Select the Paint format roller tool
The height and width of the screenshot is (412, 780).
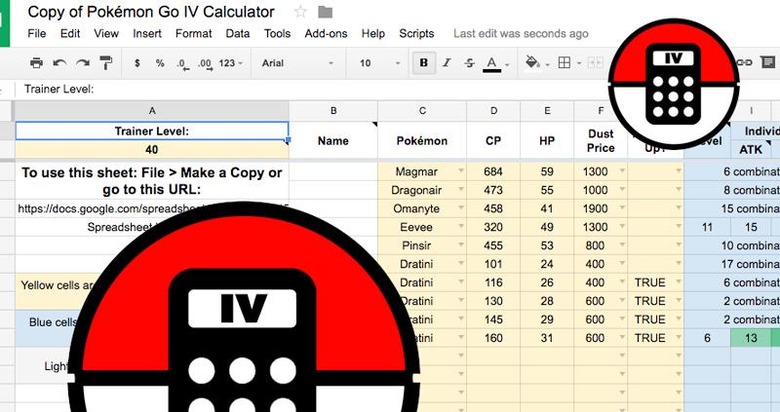coord(106,63)
